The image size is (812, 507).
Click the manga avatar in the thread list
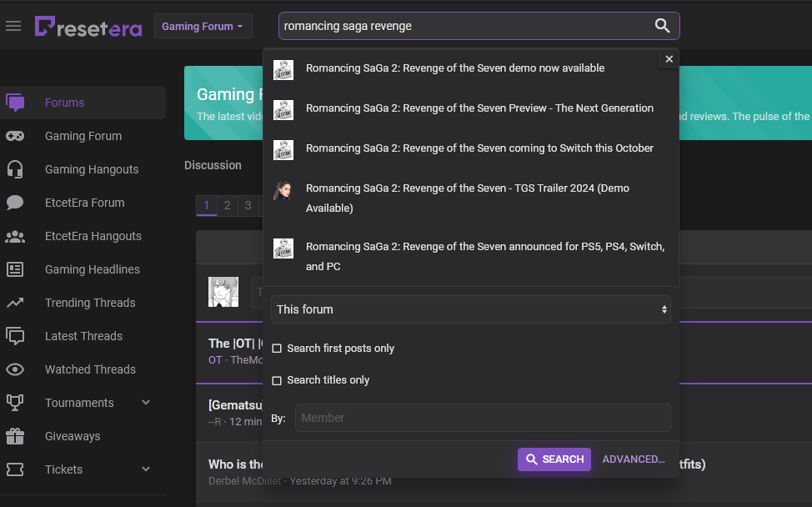click(x=223, y=292)
